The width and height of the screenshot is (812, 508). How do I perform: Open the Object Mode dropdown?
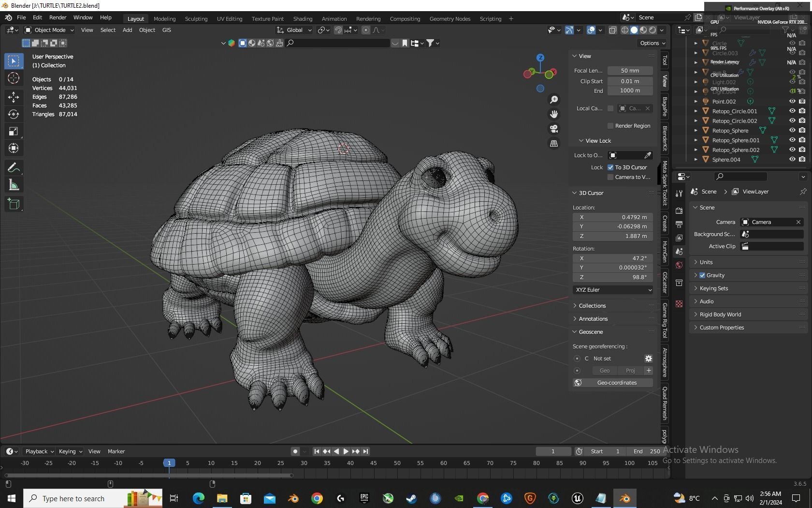tap(49, 30)
